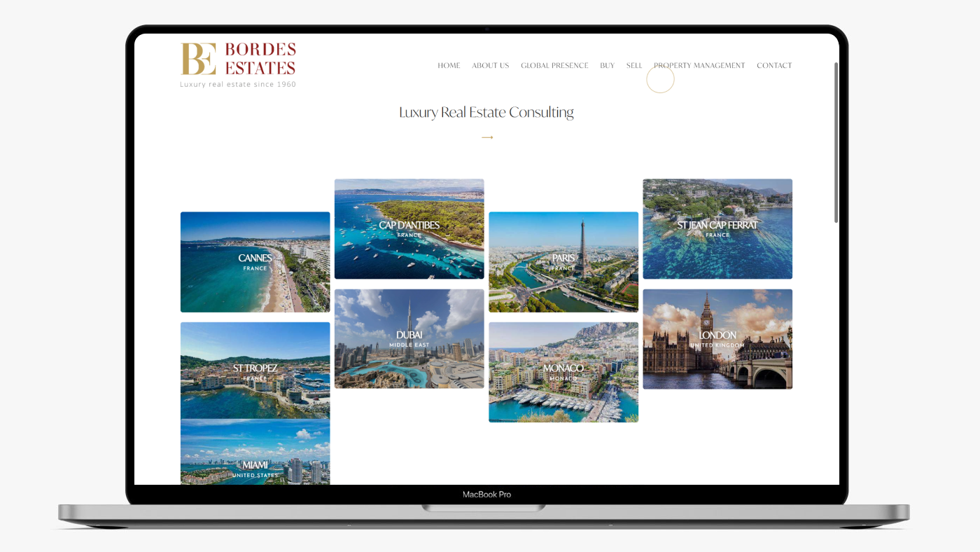The image size is (980, 552).
Task: Open the St Jean Cap Ferrat tile
Action: point(717,228)
